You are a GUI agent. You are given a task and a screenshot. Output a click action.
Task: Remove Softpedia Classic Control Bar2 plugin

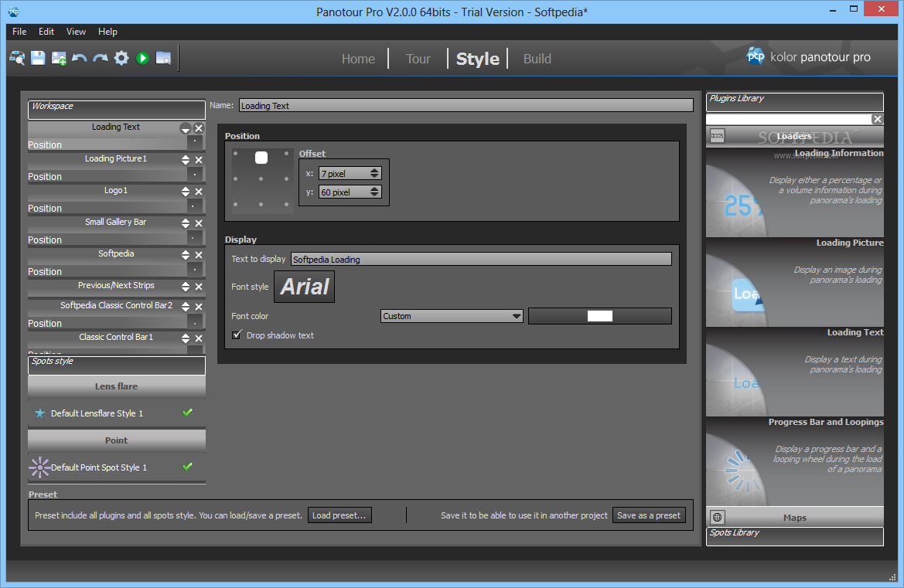click(198, 307)
